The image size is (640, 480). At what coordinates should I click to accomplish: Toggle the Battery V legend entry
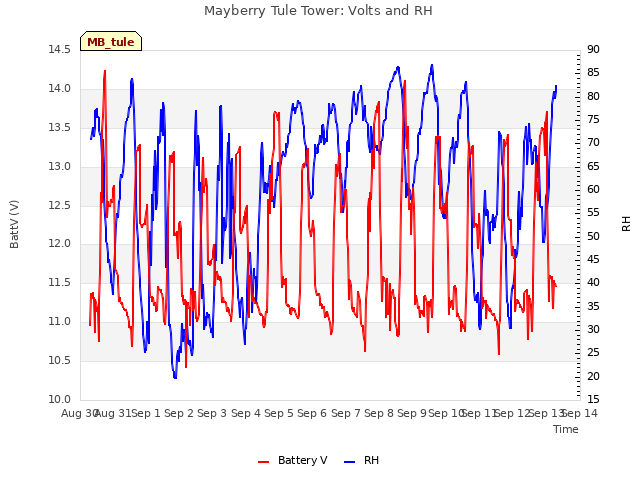293,460
